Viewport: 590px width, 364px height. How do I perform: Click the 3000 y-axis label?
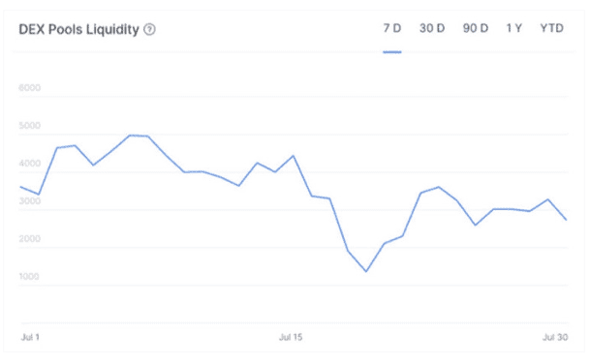[x=29, y=200]
